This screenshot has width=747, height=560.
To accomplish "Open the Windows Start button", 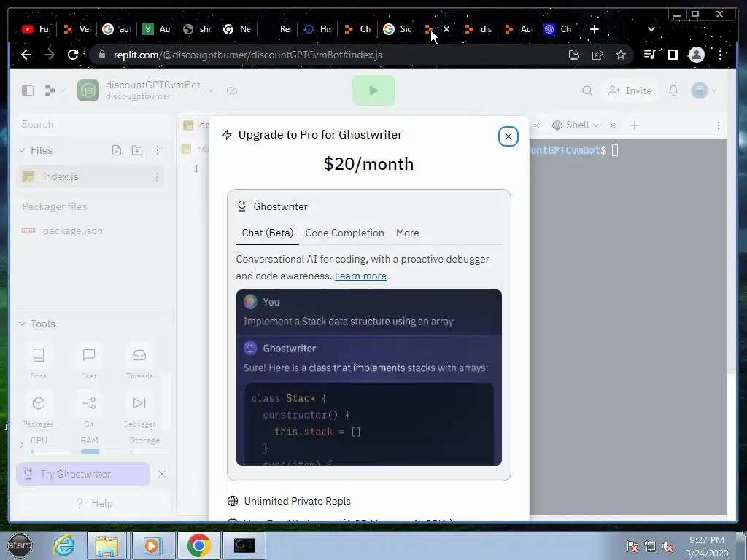I will pyautogui.click(x=19, y=545).
